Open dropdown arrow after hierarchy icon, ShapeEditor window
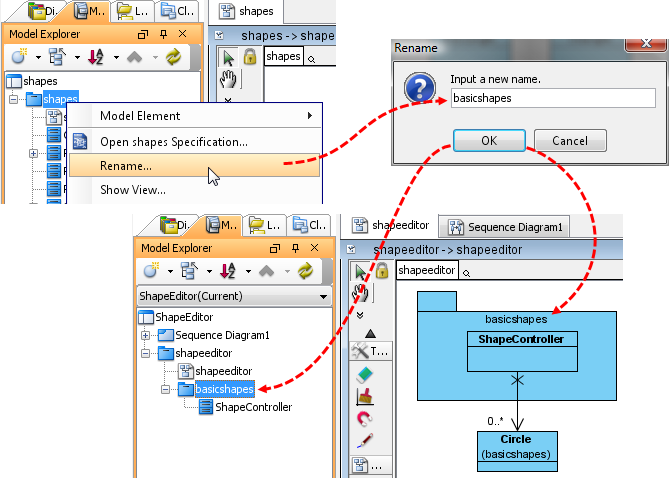This screenshot has width=669, height=478. (209, 271)
